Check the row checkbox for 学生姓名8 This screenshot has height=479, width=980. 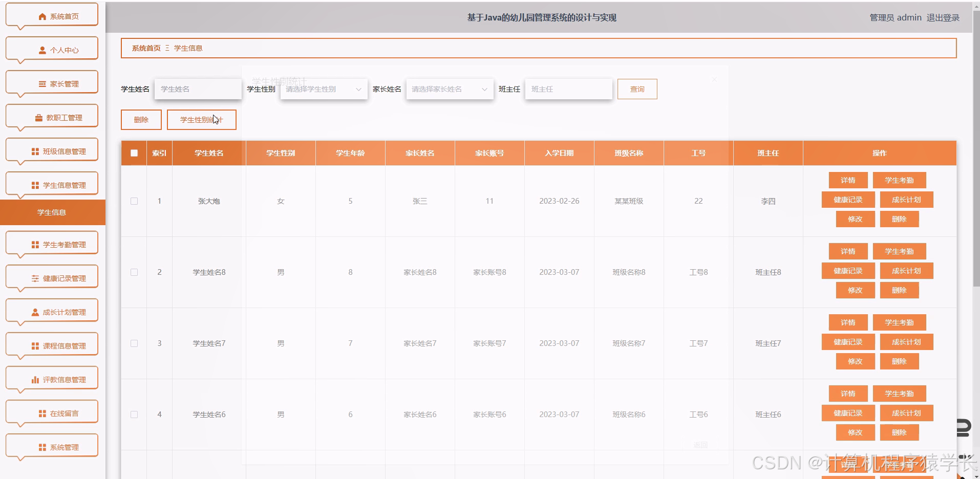point(134,272)
